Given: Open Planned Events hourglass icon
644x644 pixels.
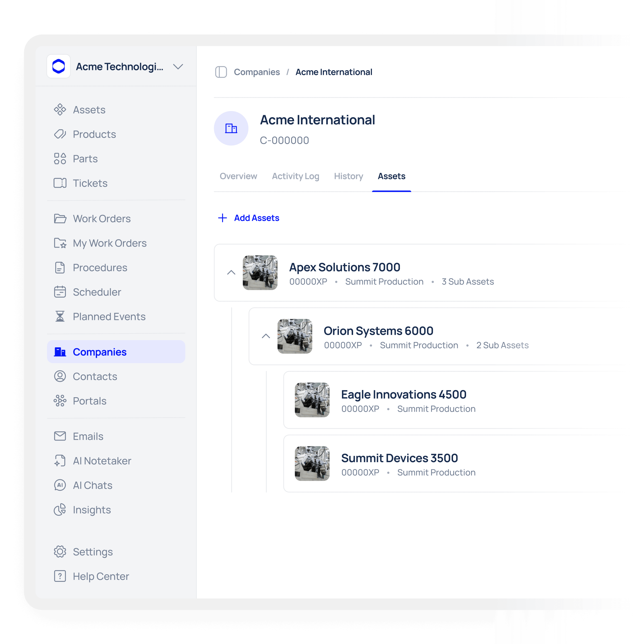Looking at the screenshot, I should 60,316.
